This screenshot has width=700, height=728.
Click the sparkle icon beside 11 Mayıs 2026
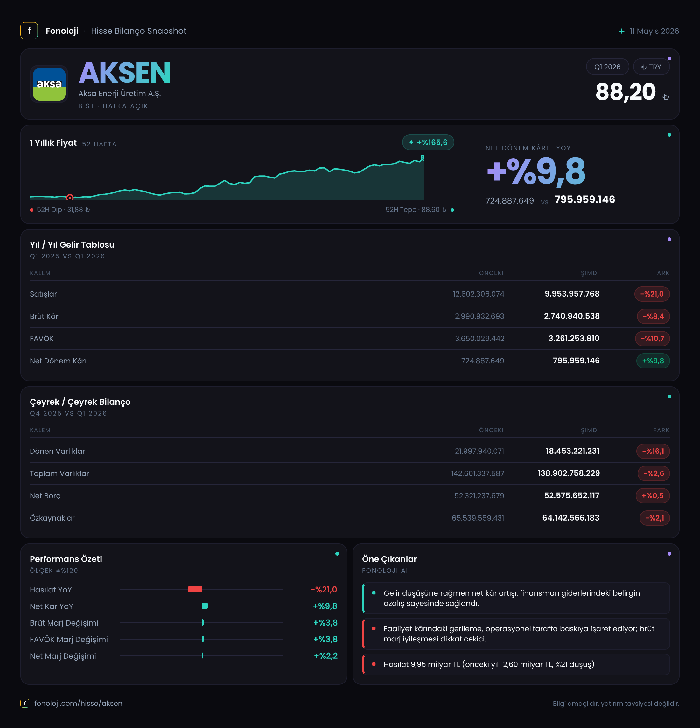point(622,31)
